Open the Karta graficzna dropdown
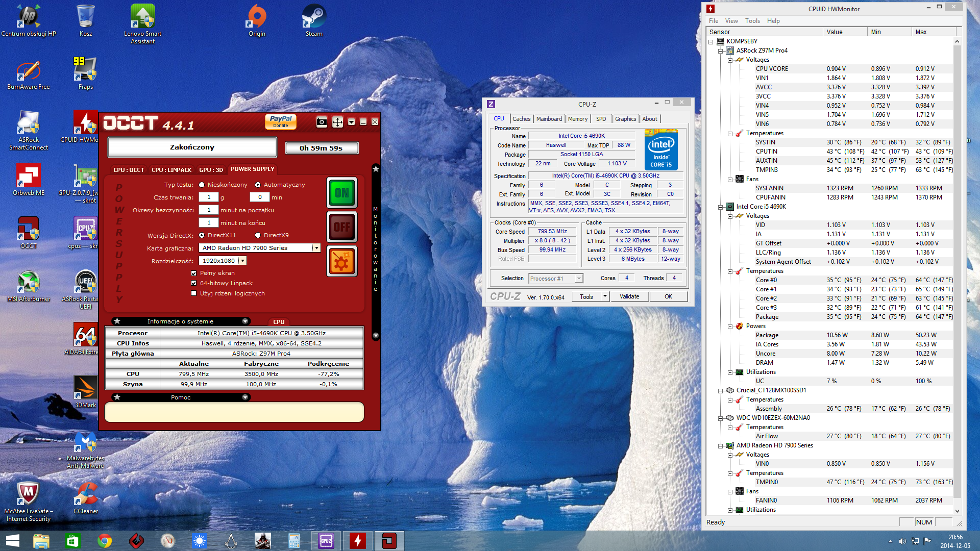The image size is (980, 551). pos(316,248)
